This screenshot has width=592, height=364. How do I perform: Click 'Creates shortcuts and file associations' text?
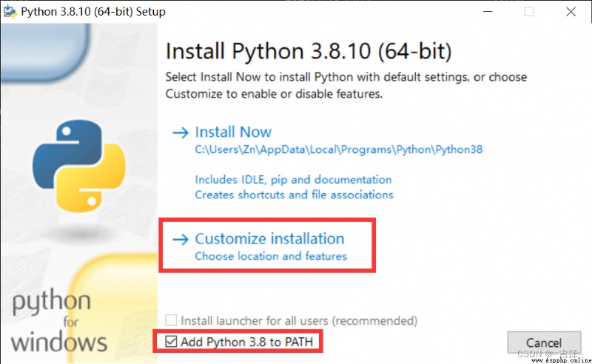294,195
